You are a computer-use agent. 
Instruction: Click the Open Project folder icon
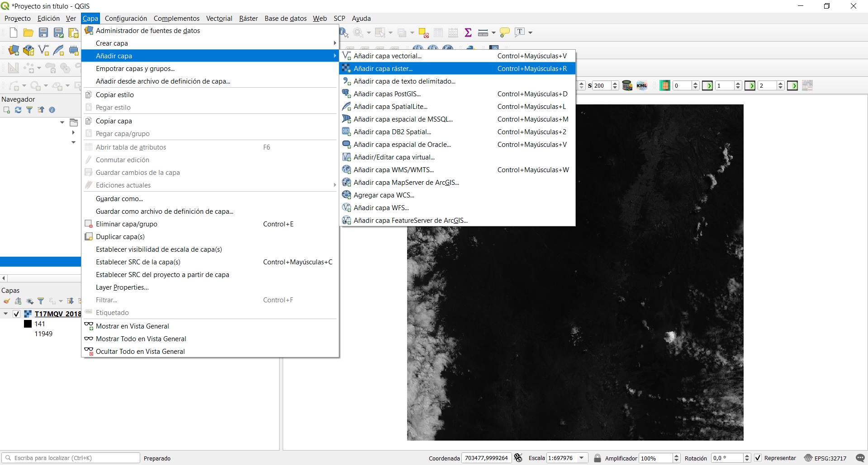tap(28, 33)
